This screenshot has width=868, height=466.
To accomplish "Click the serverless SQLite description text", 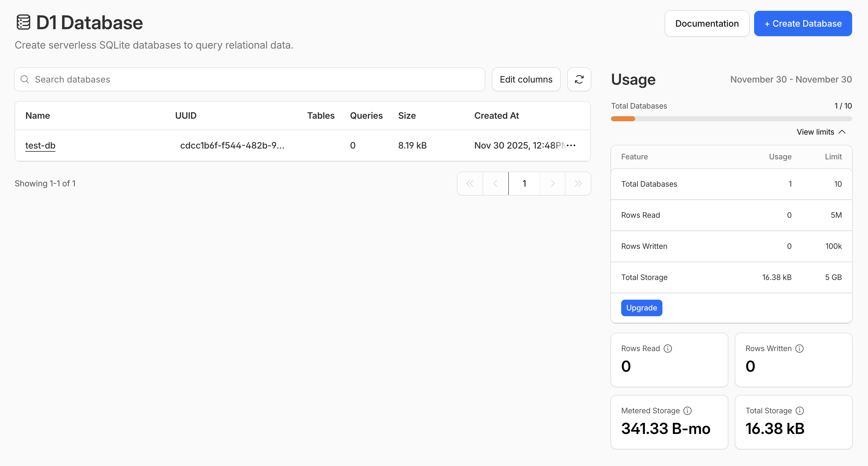I will (154, 45).
